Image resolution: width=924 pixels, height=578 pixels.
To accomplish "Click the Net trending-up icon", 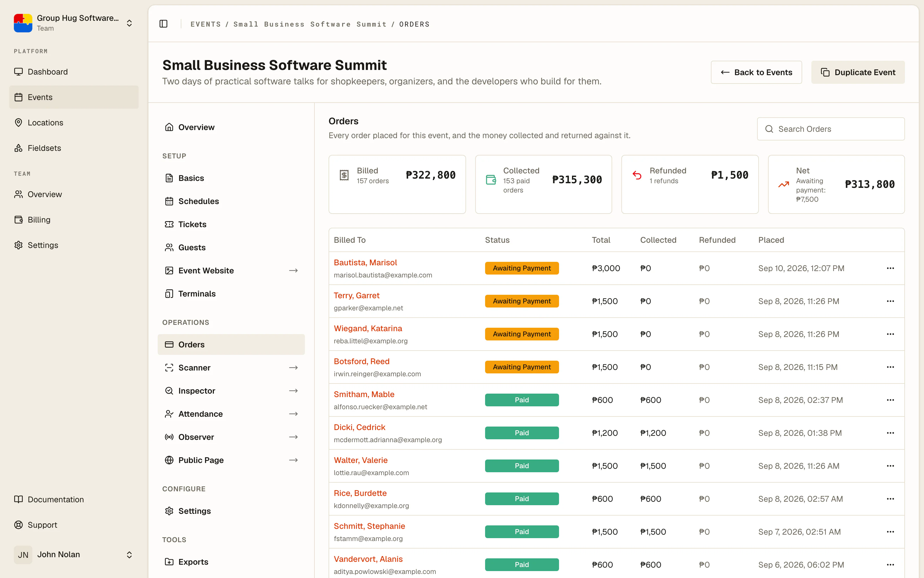I will 783,184.
